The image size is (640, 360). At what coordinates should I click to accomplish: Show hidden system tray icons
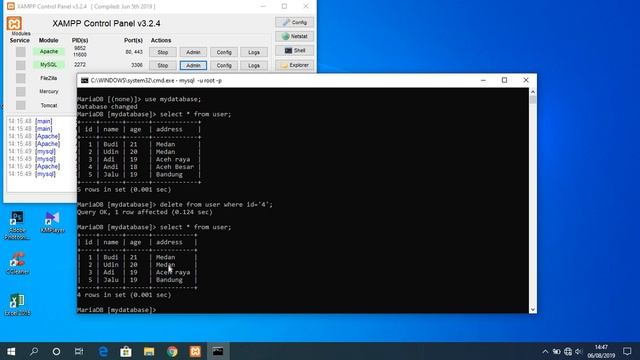[545, 351]
